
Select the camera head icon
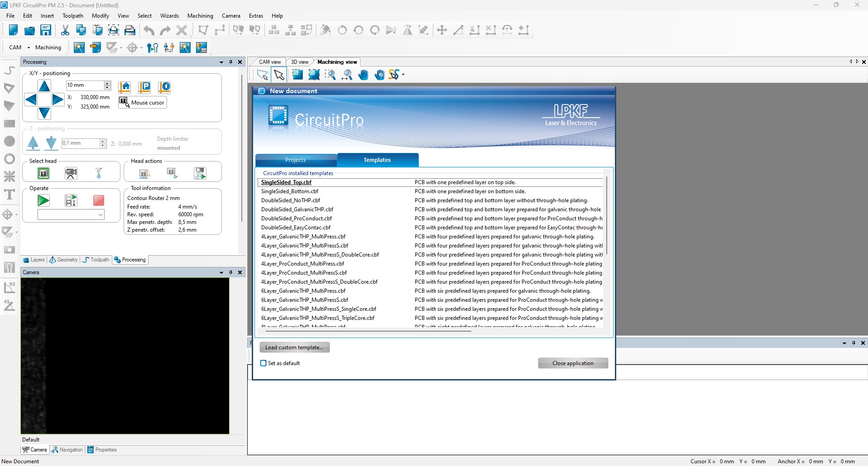pyautogui.click(x=71, y=173)
